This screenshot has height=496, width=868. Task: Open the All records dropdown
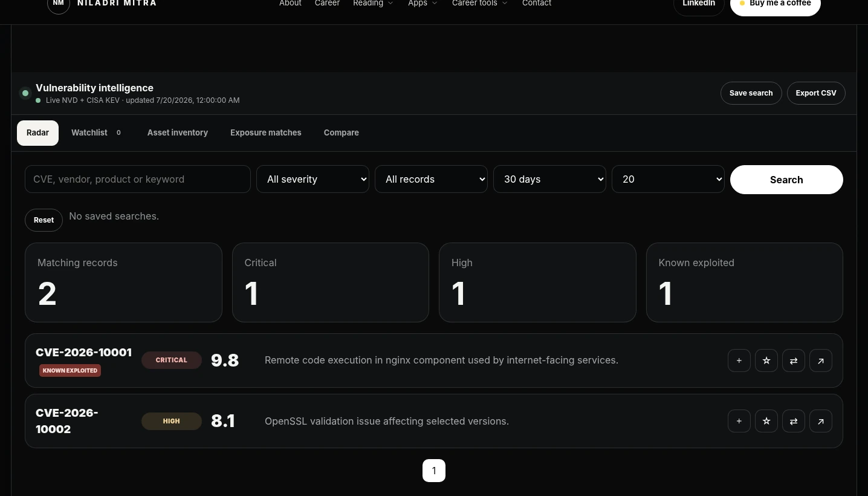tap(431, 179)
